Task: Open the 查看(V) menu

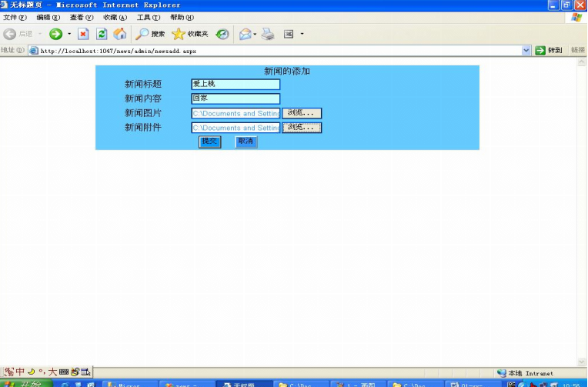Action: [x=82, y=17]
